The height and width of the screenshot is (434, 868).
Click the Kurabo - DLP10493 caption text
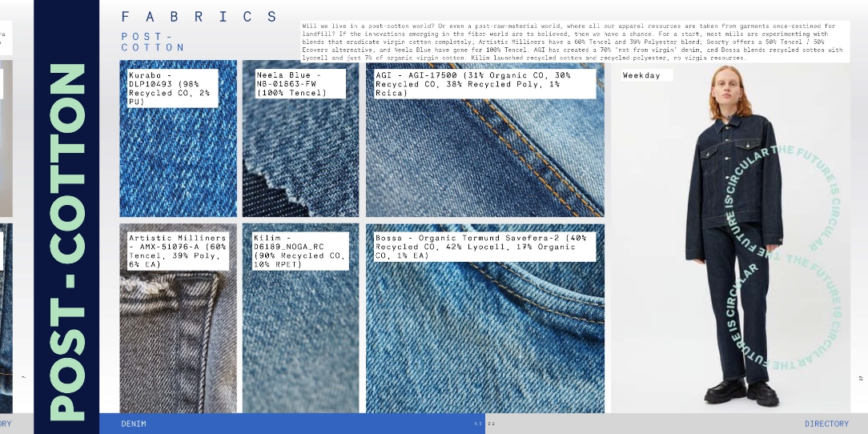173,88
